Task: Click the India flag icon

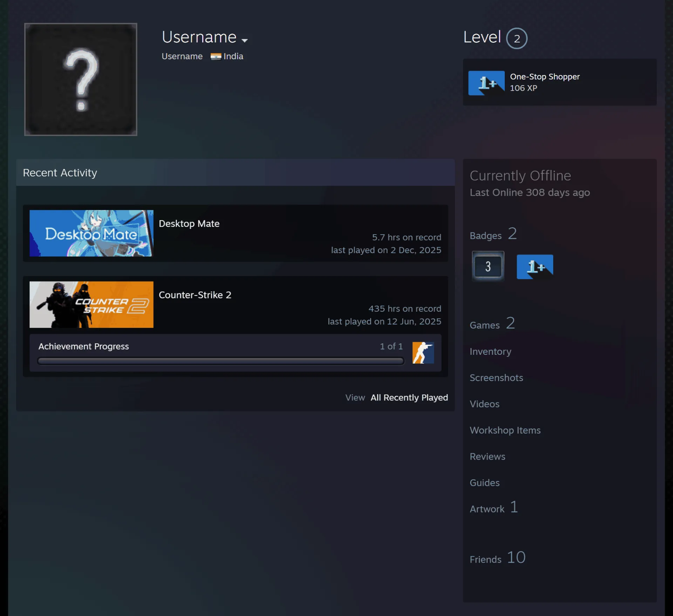Action: click(x=216, y=56)
